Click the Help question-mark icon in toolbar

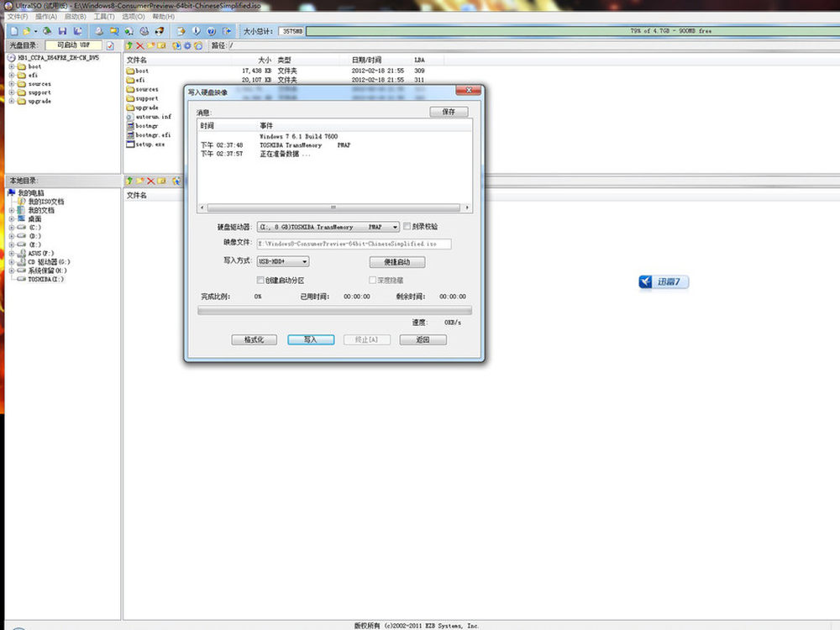[x=211, y=31]
